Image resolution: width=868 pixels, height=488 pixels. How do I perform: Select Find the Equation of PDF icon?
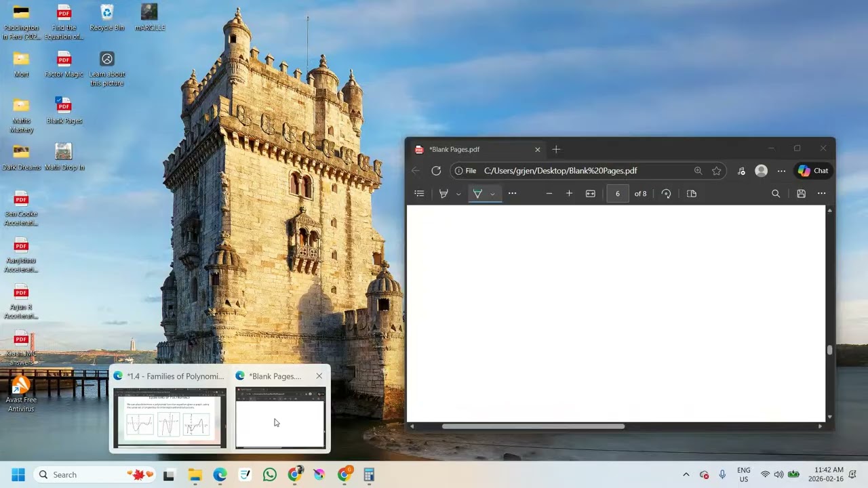(x=64, y=22)
